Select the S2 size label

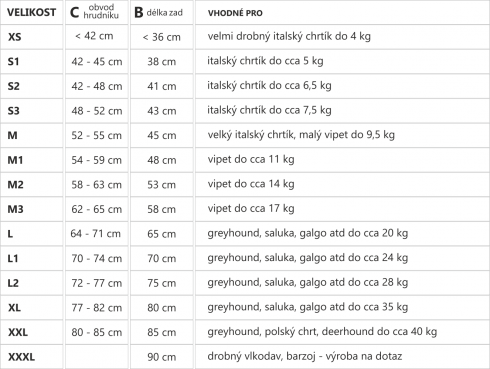pyautogui.click(x=14, y=86)
